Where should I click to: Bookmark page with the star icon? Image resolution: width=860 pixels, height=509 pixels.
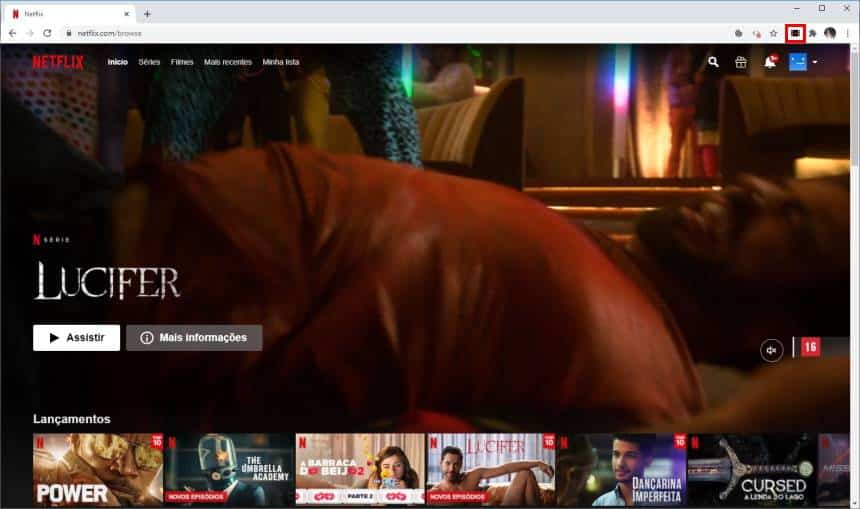pyautogui.click(x=774, y=33)
